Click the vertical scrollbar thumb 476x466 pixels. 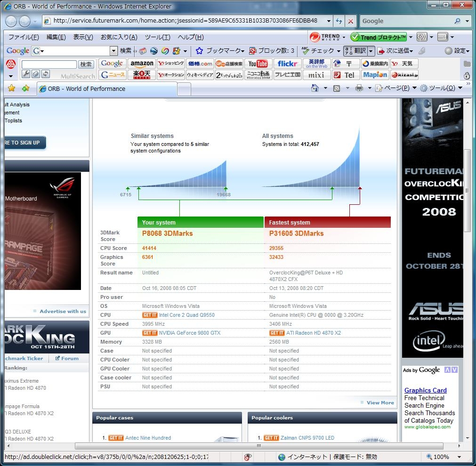tap(467, 191)
